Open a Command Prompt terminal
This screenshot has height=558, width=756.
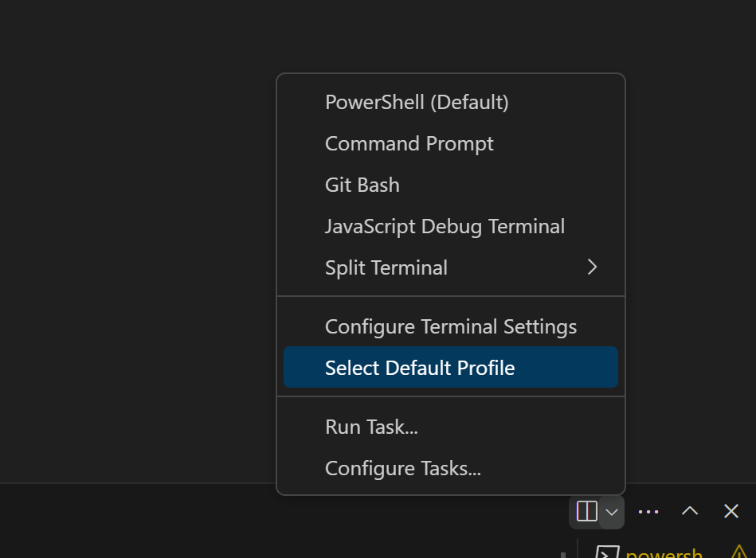click(409, 143)
